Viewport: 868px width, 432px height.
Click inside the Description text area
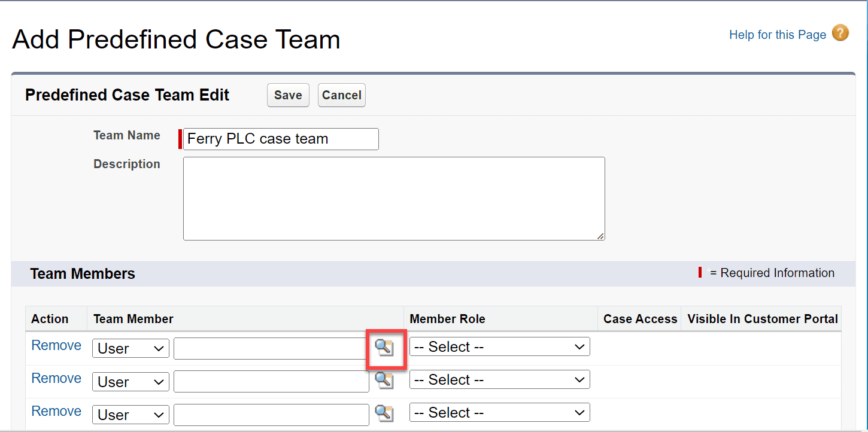(x=393, y=197)
